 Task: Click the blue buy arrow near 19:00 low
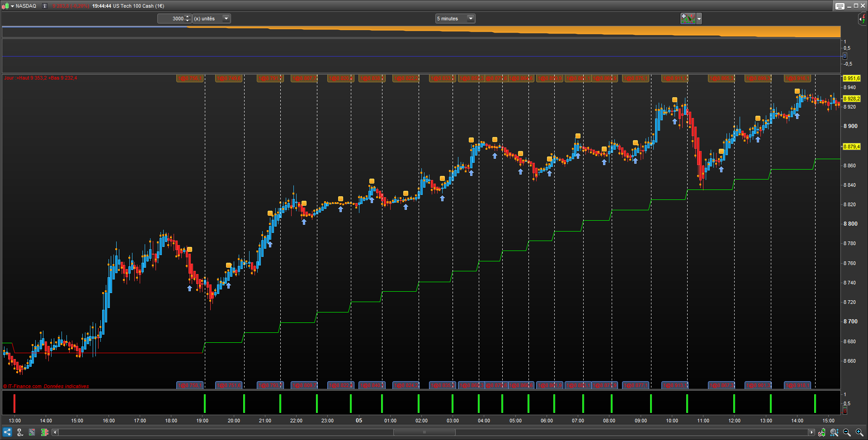point(189,288)
